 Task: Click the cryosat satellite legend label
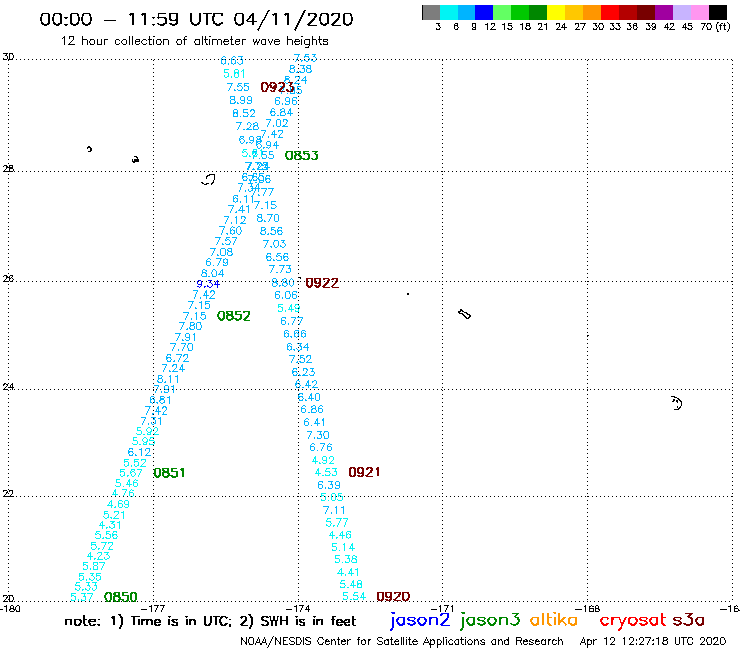point(632,621)
